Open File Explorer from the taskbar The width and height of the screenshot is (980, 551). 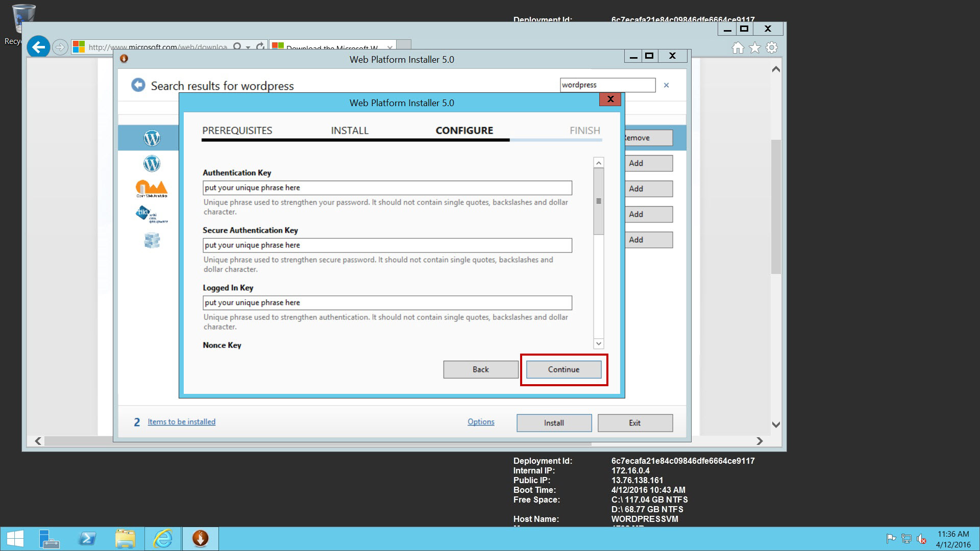tap(125, 539)
